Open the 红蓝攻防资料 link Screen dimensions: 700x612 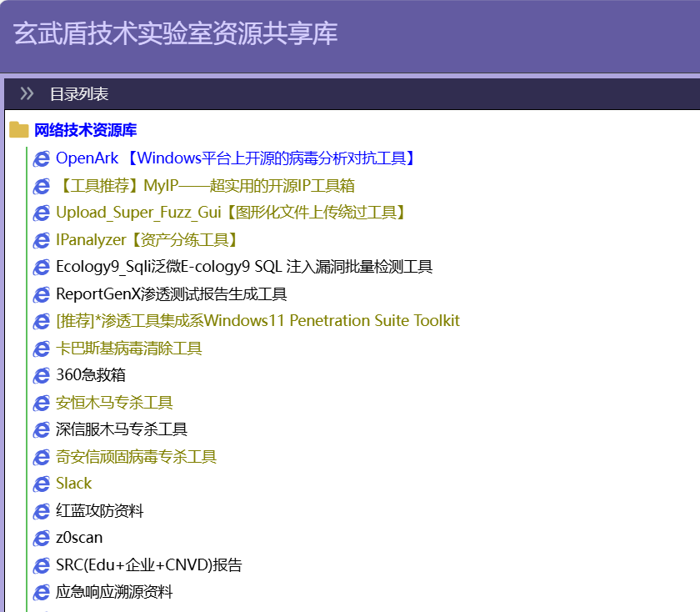99,510
